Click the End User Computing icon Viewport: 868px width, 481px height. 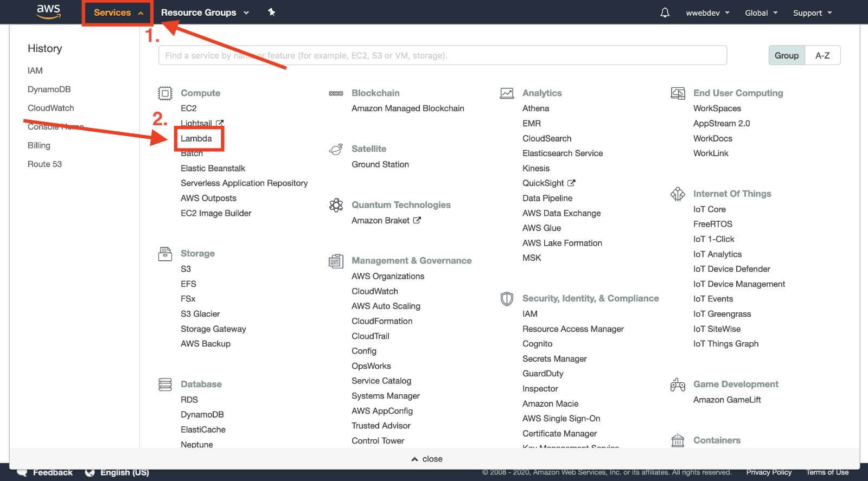pyautogui.click(x=678, y=93)
